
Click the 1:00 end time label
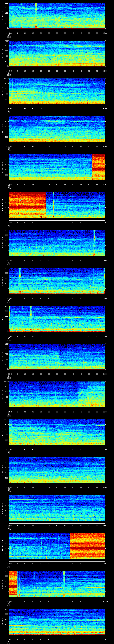click(x=105, y=639)
